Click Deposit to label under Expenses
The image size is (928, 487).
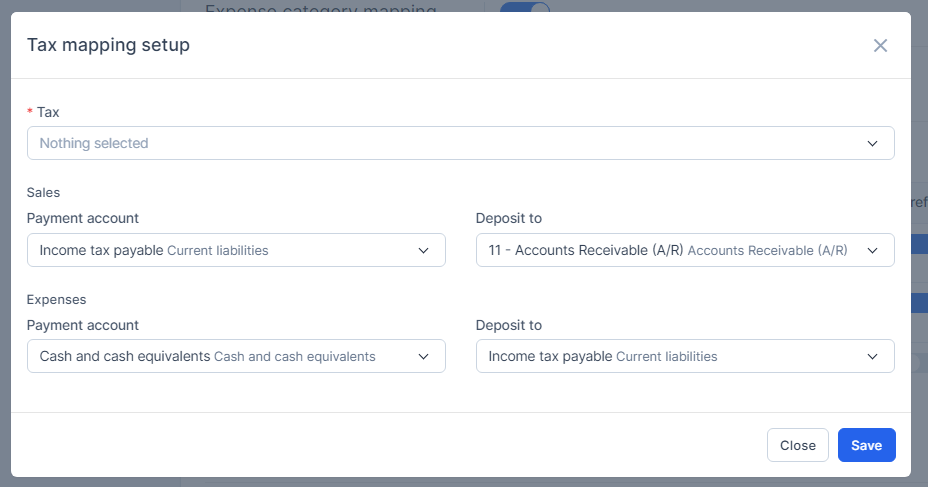click(x=509, y=325)
